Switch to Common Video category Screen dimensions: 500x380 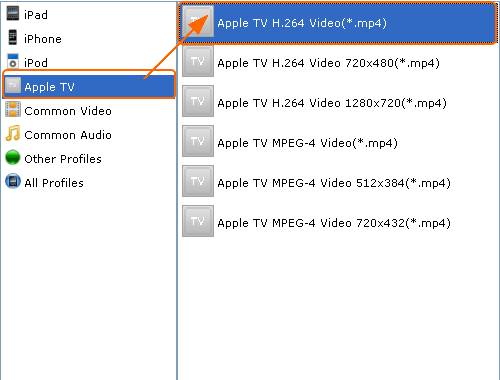tap(89, 110)
